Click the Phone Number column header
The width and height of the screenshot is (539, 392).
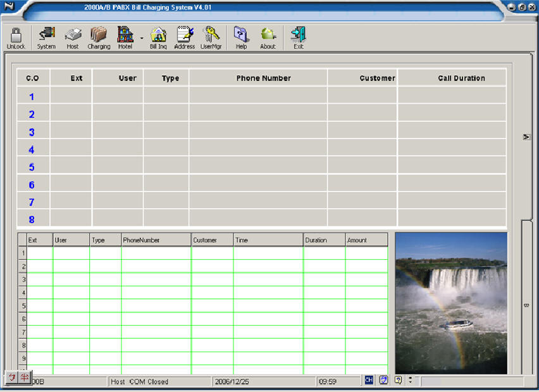(x=263, y=78)
